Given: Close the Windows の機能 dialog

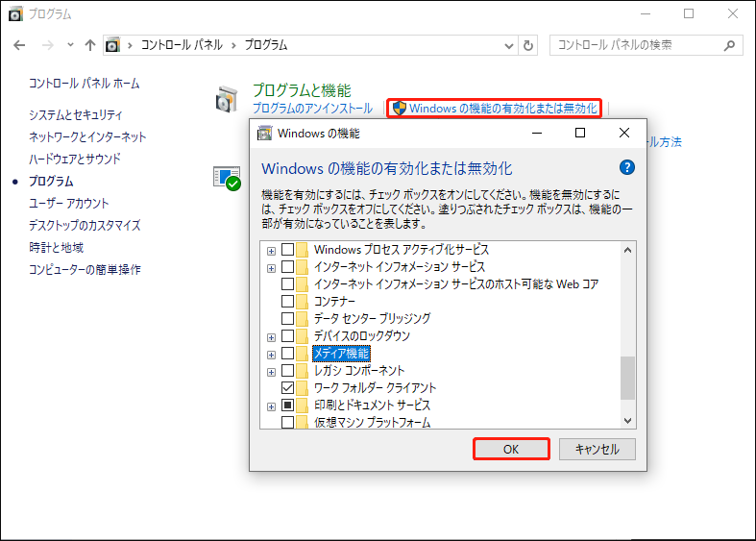Looking at the screenshot, I should tap(623, 133).
